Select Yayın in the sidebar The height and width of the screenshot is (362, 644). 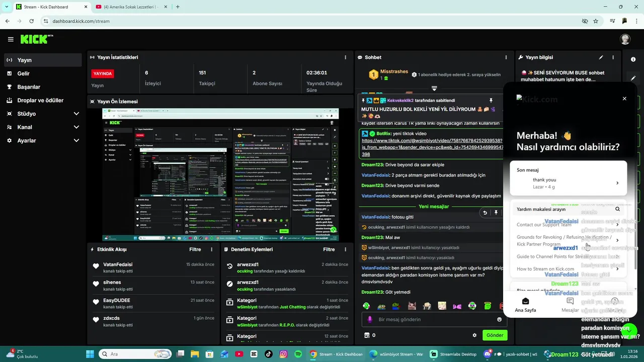click(42, 60)
